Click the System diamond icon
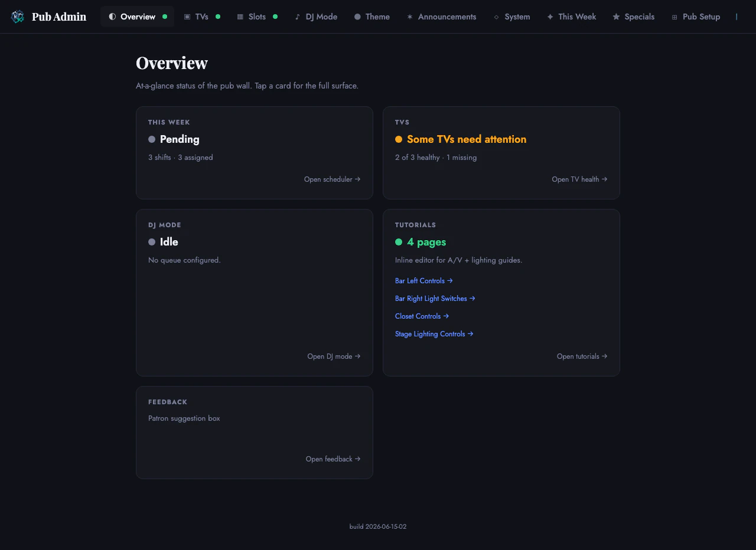The height and width of the screenshot is (550, 756). click(x=496, y=17)
